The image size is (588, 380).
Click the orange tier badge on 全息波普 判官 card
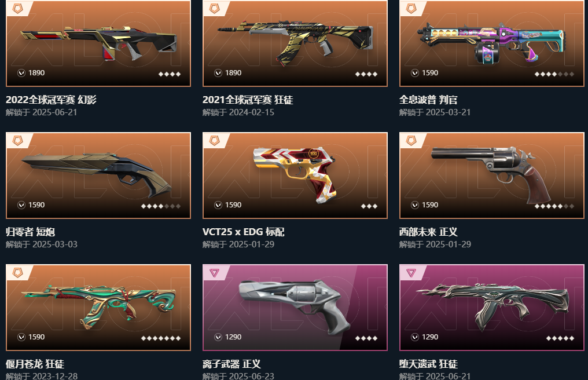[411, 8]
